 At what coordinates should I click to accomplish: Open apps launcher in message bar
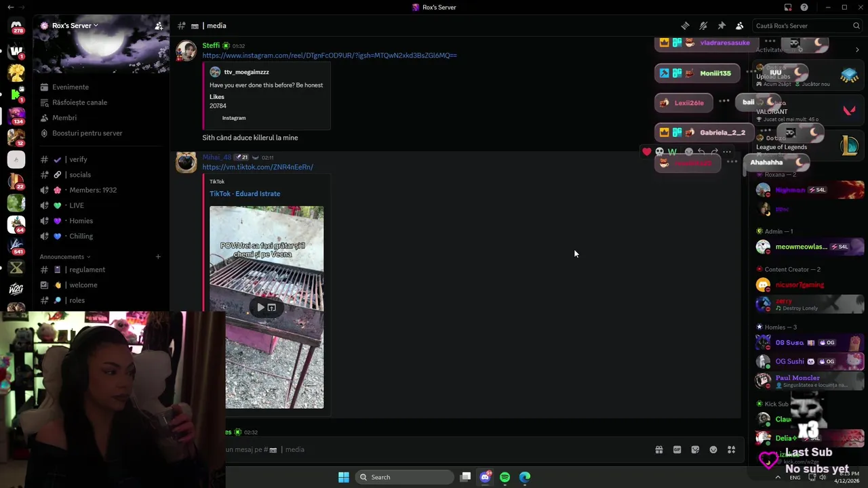click(732, 449)
